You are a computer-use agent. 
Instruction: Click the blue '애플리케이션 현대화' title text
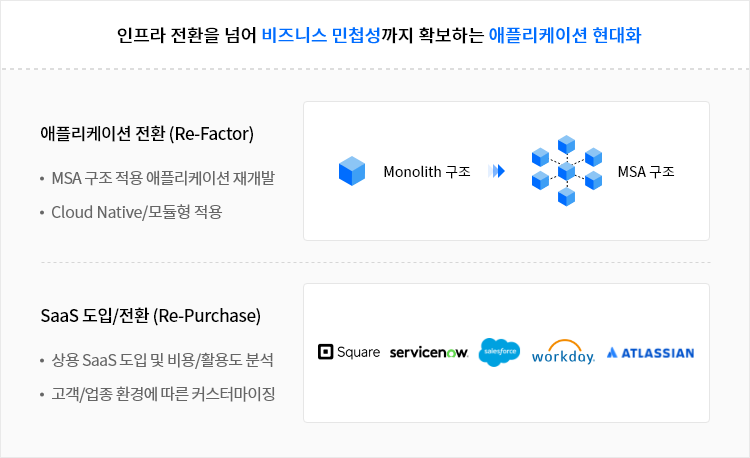coord(565,36)
